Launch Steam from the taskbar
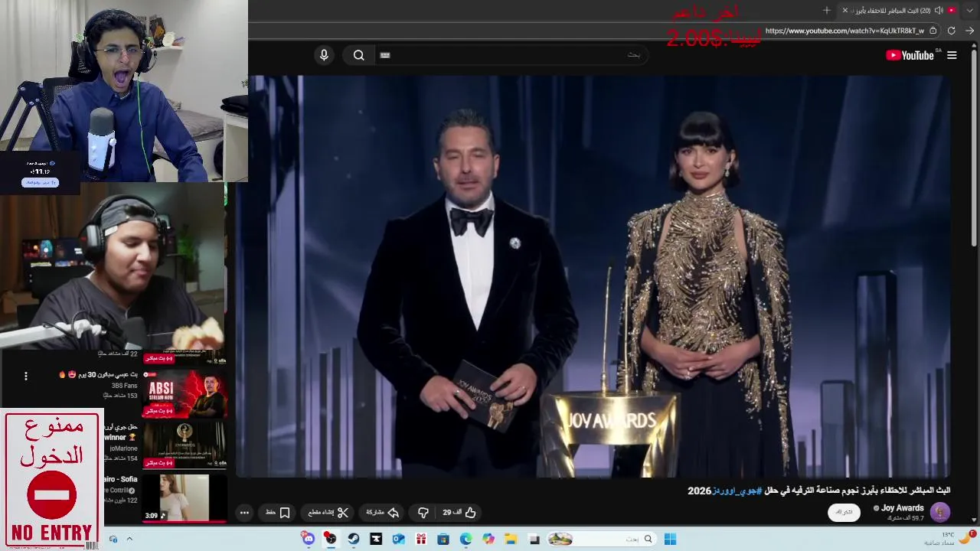 pos(353,539)
